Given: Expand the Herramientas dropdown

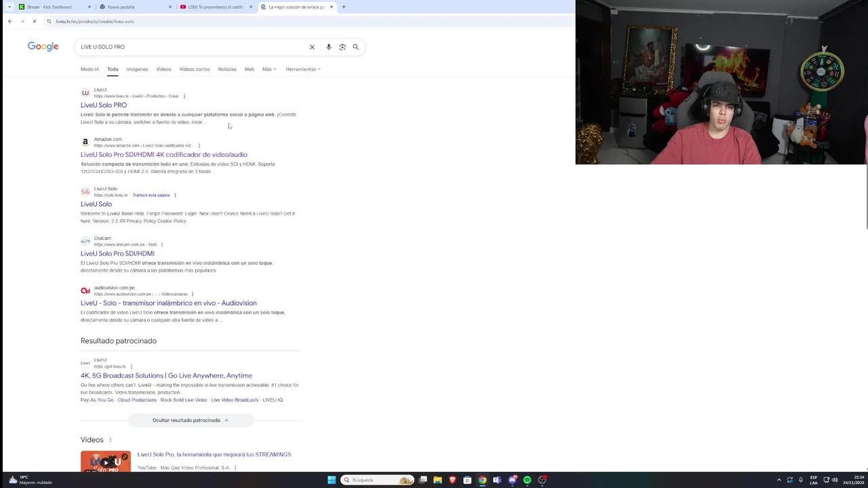Looking at the screenshot, I should pyautogui.click(x=303, y=69).
